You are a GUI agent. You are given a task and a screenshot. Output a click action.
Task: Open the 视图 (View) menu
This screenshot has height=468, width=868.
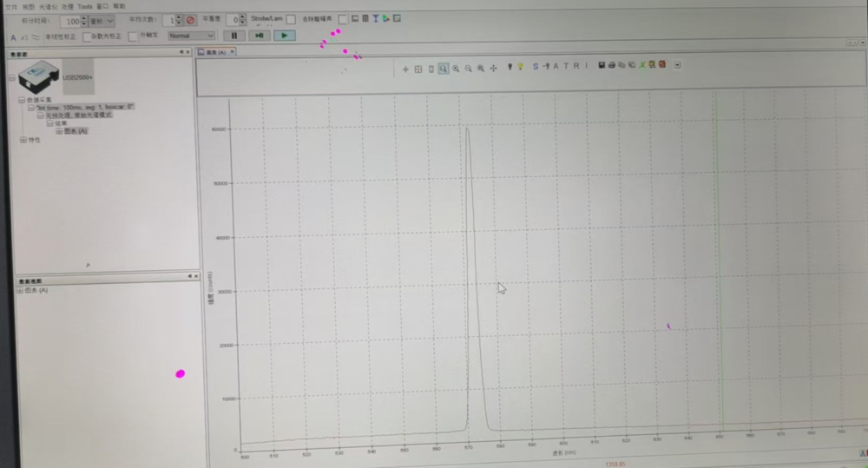coord(29,7)
